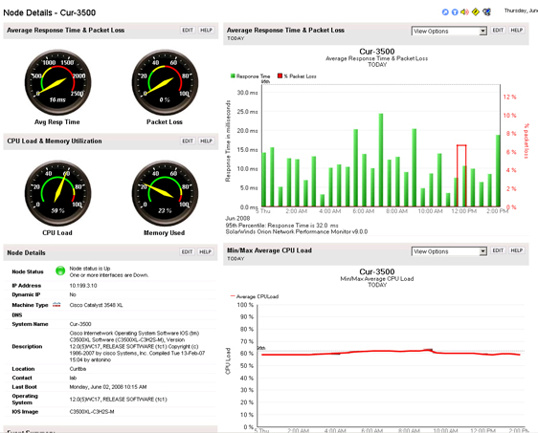
Task: Click HELP on right Average Response Time chart panel
Action: pyautogui.click(x=516, y=30)
